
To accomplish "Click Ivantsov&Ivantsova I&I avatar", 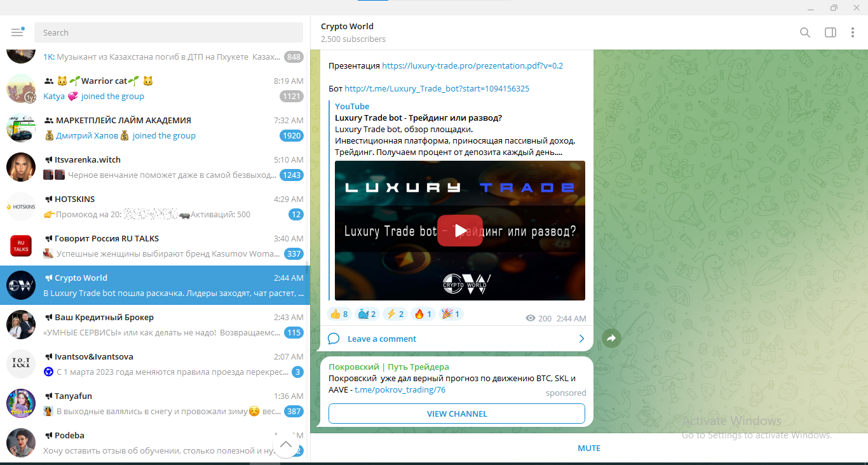I will pos(21,364).
